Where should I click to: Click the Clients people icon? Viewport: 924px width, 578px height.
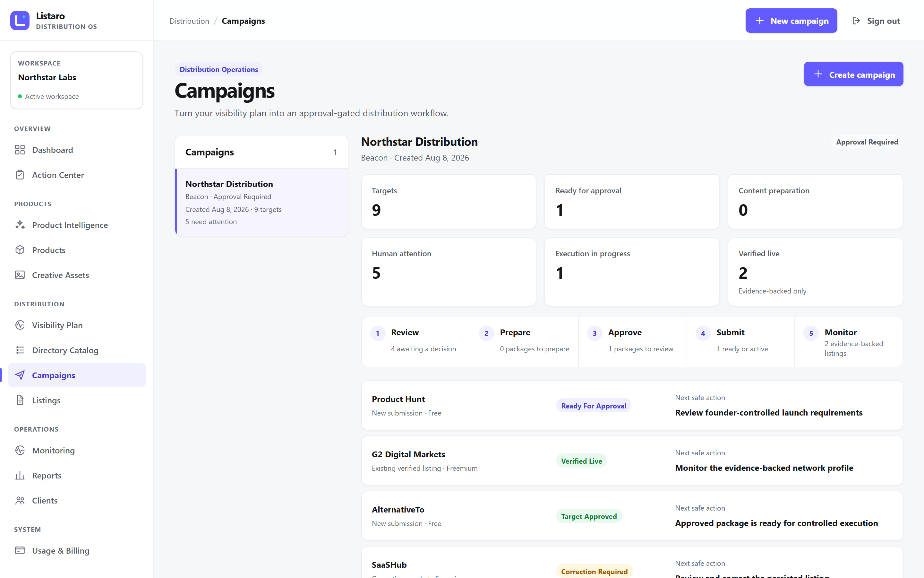coord(20,500)
